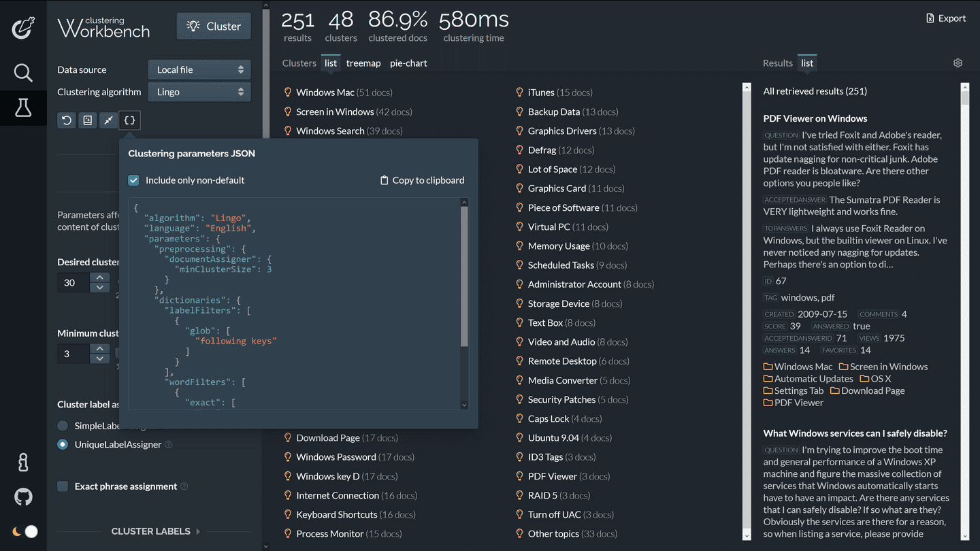This screenshot has height=551, width=980.
Task: Open the Data source dropdown
Action: (x=199, y=69)
